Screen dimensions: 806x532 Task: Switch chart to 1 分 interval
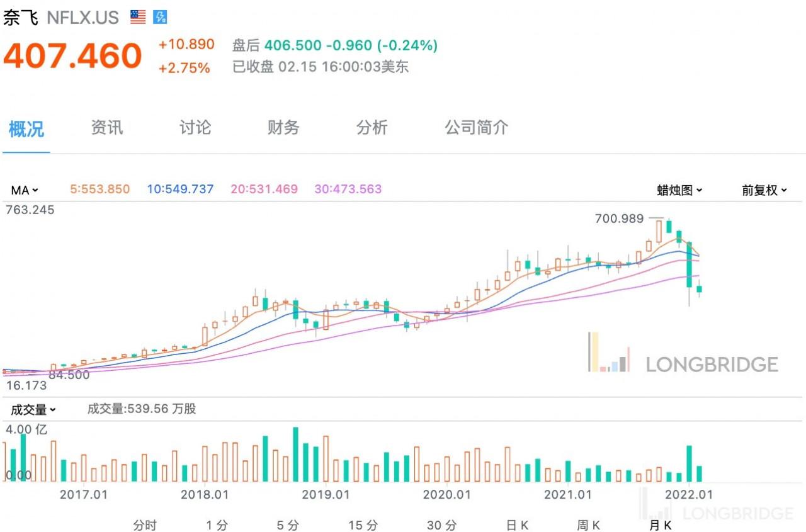point(217,525)
